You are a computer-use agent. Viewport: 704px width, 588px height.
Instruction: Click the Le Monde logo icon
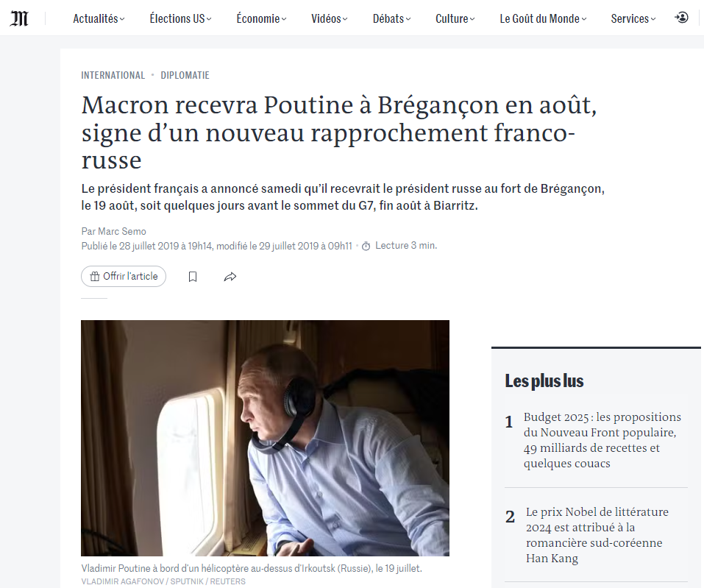pyautogui.click(x=19, y=18)
